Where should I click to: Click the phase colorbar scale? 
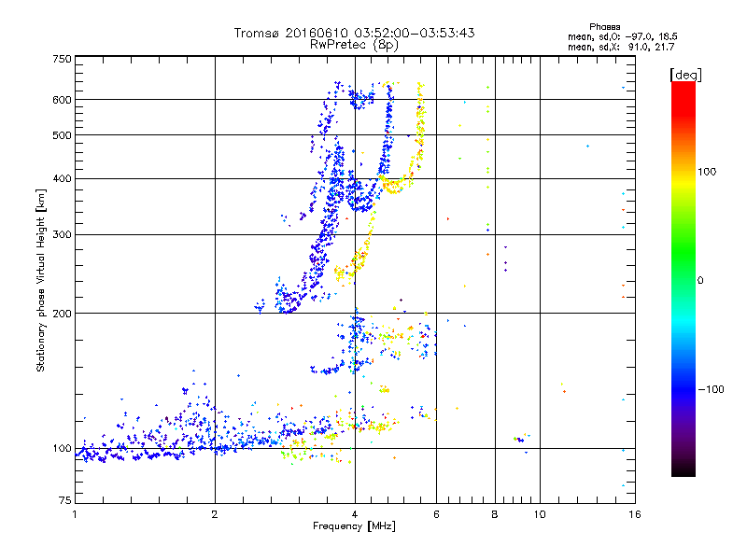(x=684, y=279)
